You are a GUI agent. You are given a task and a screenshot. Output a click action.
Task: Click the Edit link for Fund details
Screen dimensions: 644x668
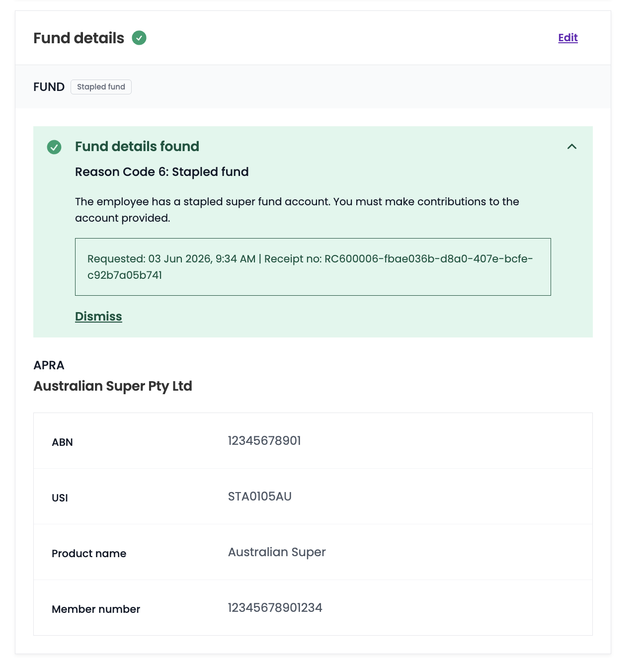[x=568, y=38]
